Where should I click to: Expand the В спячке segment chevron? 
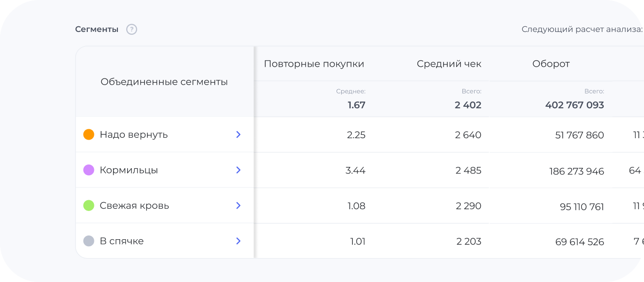point(238,241)
